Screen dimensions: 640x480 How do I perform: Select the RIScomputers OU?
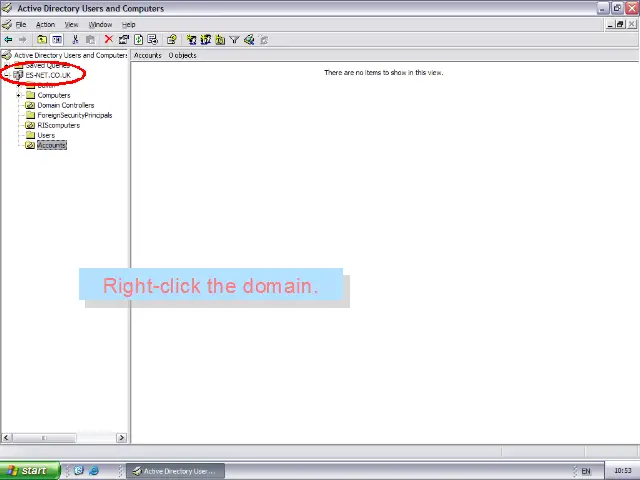[x=59, y=125]
